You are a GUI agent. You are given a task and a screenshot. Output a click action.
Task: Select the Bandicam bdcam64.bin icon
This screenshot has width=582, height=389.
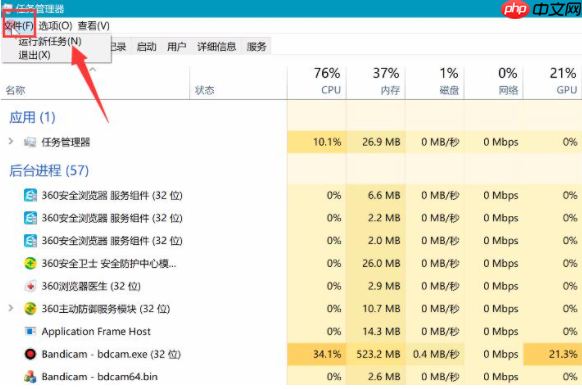[x=30, y=377]
